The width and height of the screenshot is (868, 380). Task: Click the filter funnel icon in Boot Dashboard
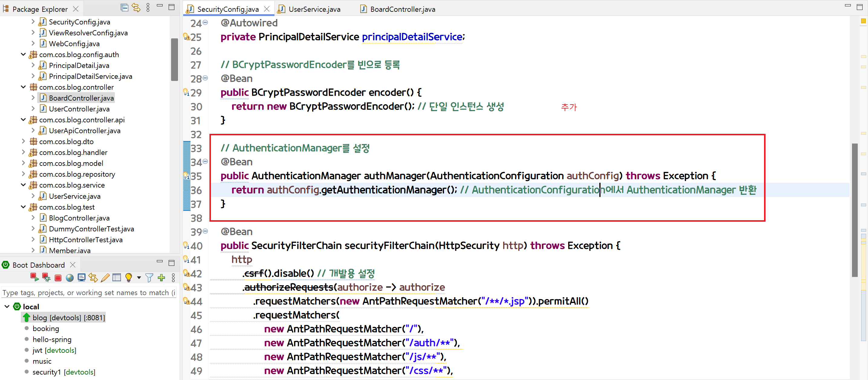[149, 278]
